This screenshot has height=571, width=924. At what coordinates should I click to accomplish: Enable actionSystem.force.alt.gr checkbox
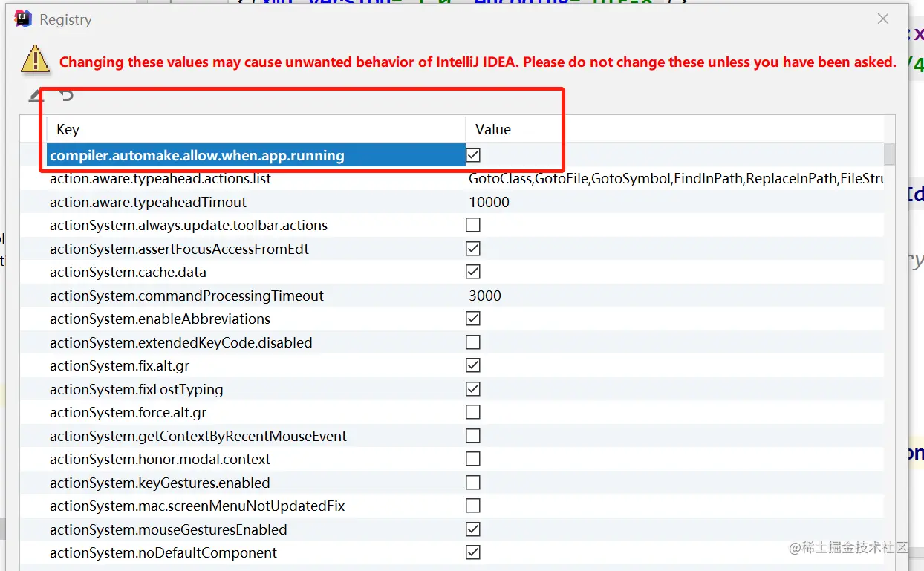(473, 412)
